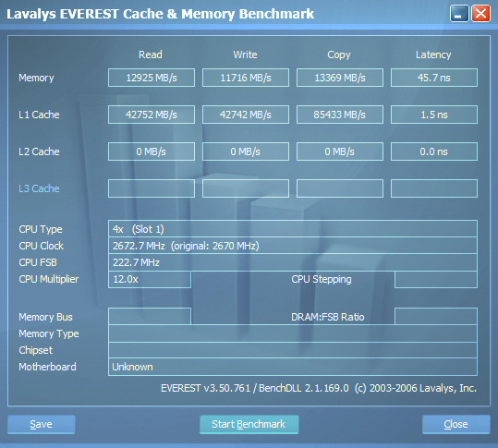Click the L3 Cache label

39,188
